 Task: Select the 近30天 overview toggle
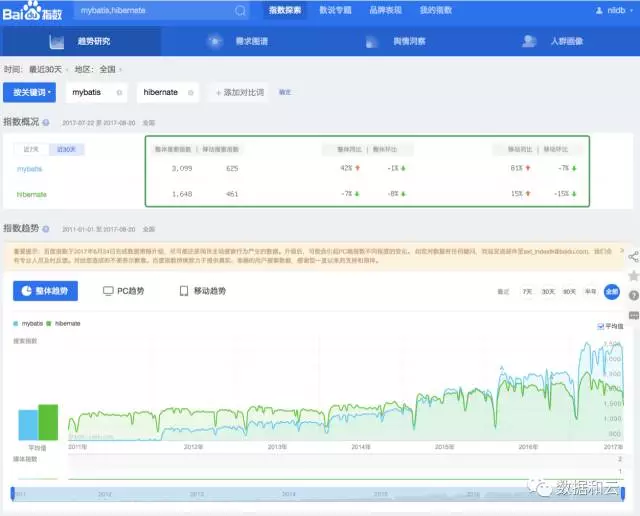(x=67, y=149)
